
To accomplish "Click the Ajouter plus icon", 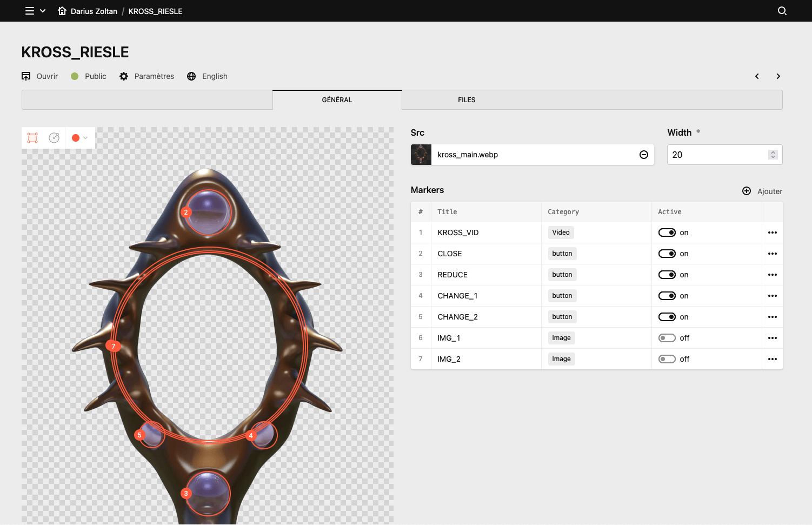I will click(x=747, y=191).
